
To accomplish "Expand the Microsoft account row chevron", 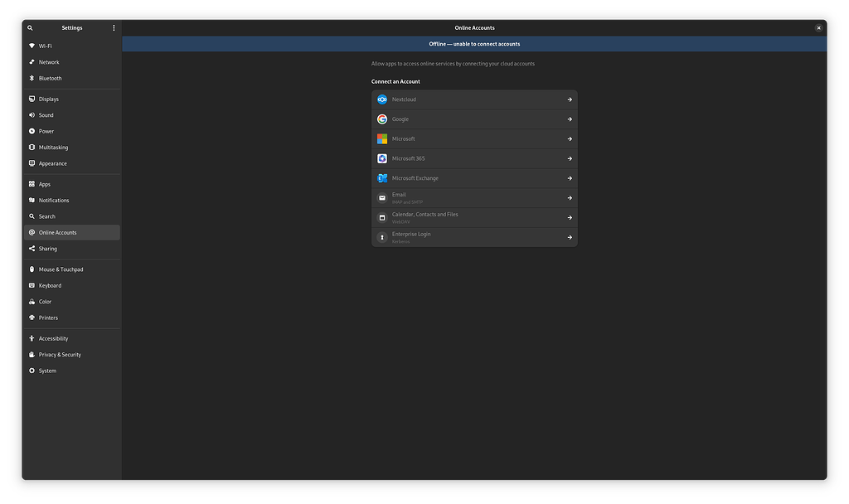I will [x=570, y=138].
